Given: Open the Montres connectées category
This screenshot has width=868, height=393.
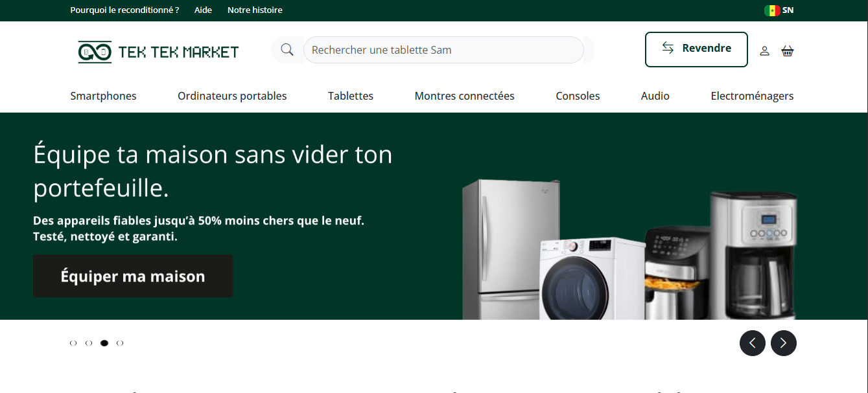Looking at the screenshot, I should click(465, 96).
